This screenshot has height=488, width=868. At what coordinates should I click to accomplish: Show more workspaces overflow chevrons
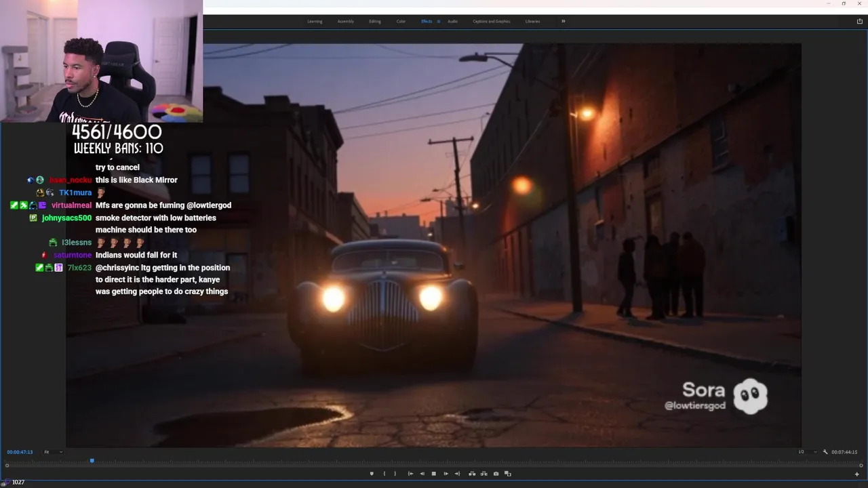tap(563, 21)
